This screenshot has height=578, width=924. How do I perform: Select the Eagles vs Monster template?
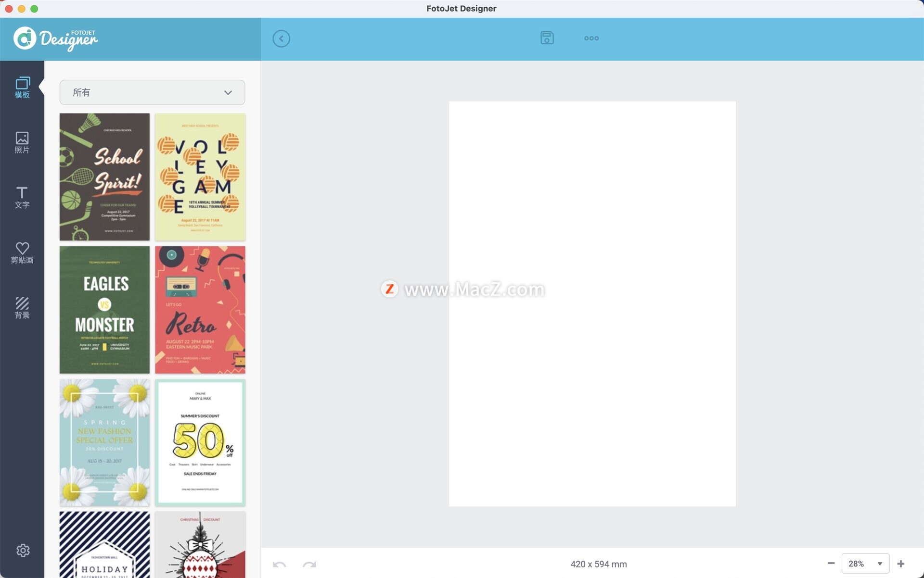pyautogui.click(x=104, y=310)
